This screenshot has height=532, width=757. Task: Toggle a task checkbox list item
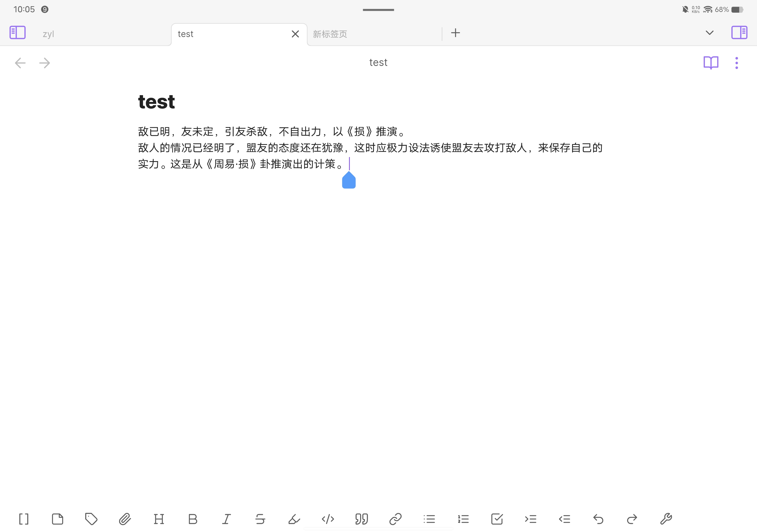(x=497, y=519)
